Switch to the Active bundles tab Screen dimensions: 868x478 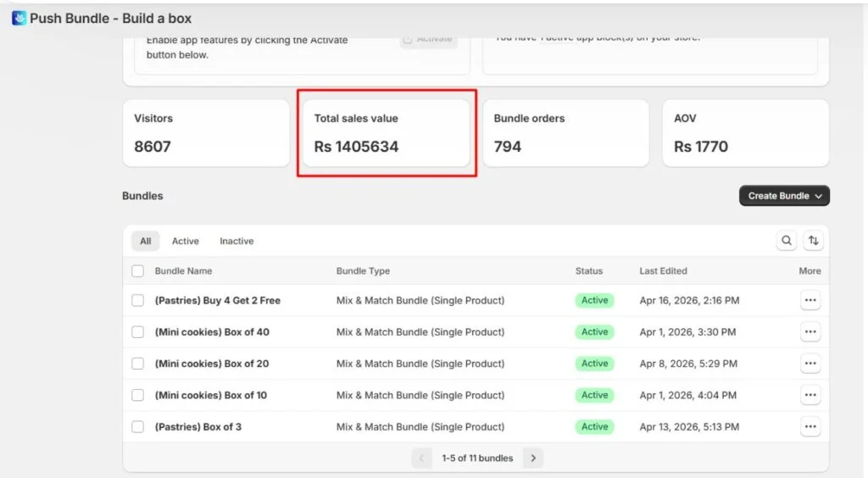click(x=186, y=242)
